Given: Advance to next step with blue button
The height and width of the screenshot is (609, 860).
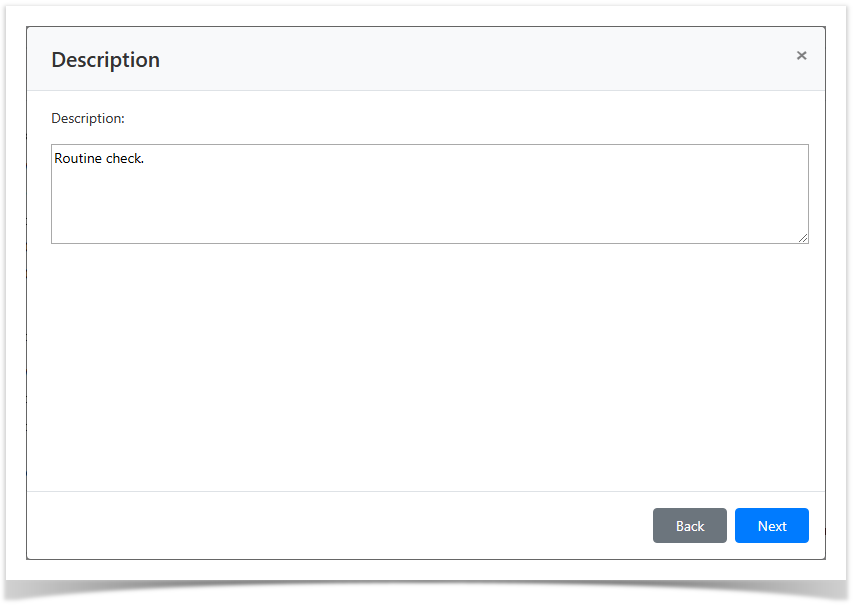Looking at the screenshot, I should 771,526.
